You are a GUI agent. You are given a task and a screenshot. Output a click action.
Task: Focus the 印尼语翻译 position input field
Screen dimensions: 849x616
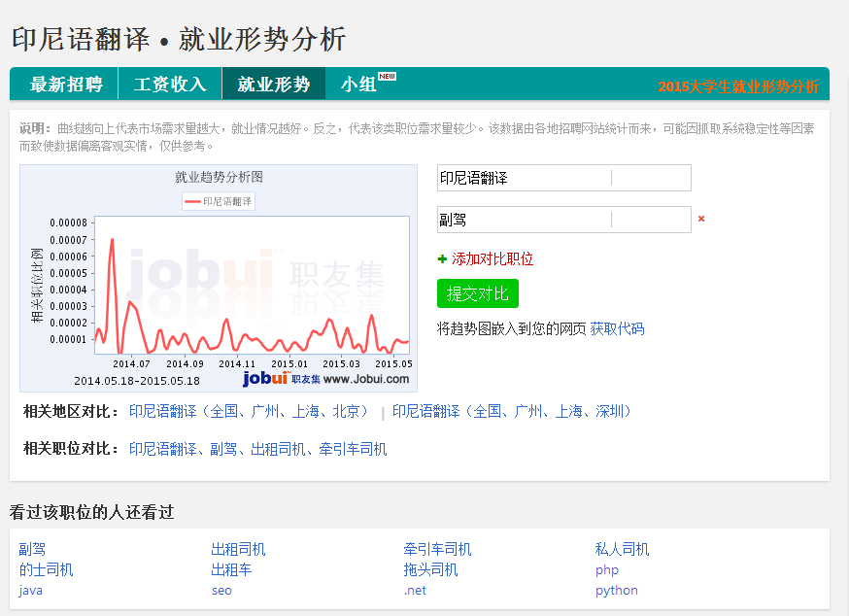[x=525, y=178]
